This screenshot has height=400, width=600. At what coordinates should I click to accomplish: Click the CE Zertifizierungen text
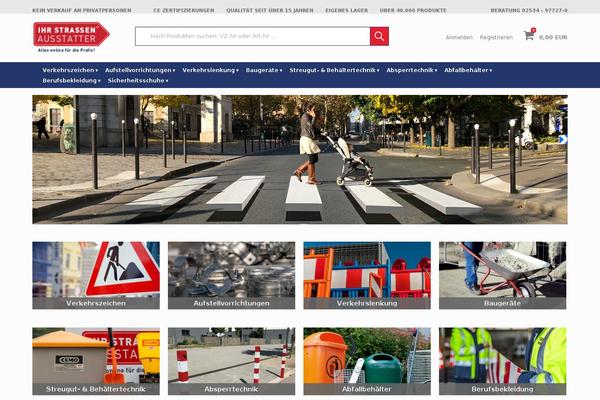click(184, 10)
